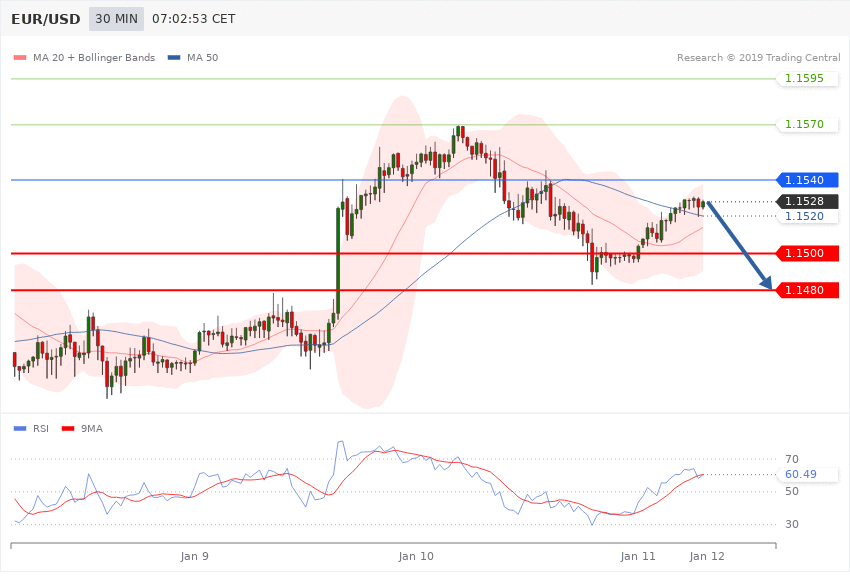Select the 1.1540 pivot price tag

point(808,180)
